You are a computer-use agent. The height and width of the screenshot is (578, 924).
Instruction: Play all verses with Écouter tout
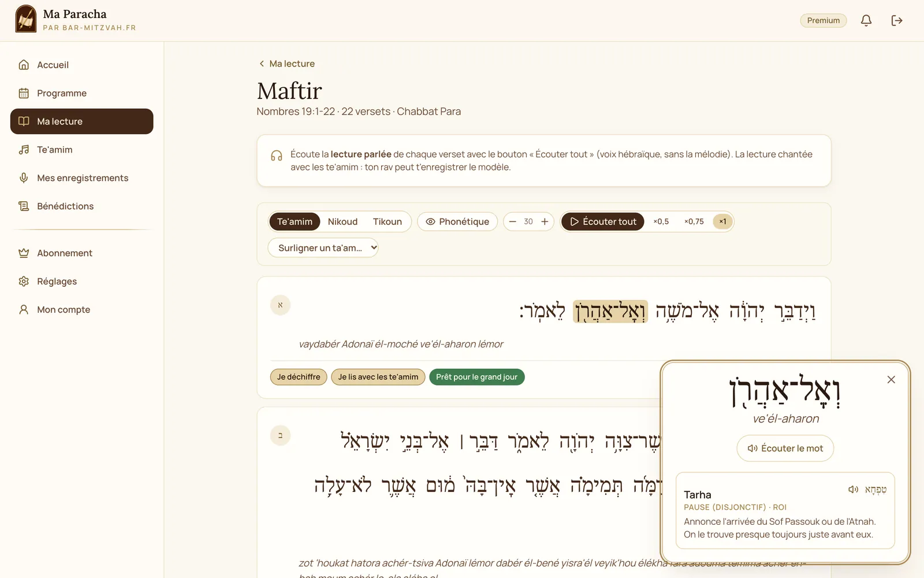(603, 221)
